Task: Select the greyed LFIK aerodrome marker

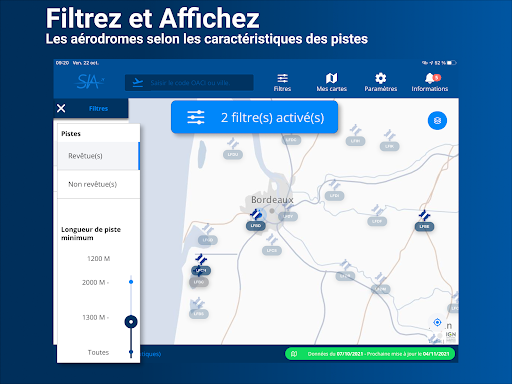Action: tap(389, 146)
